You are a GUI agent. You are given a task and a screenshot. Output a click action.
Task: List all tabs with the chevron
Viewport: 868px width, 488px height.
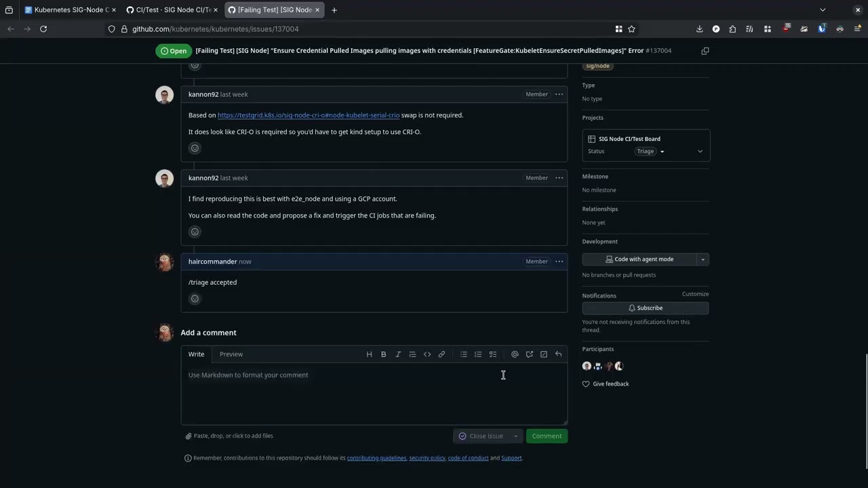point(823,10)
